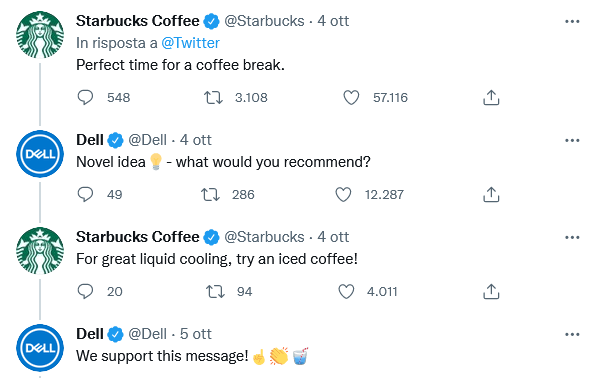Open the @Twitter mention link
The width and height of the screenshot is (598, 378).
point(190,43)
